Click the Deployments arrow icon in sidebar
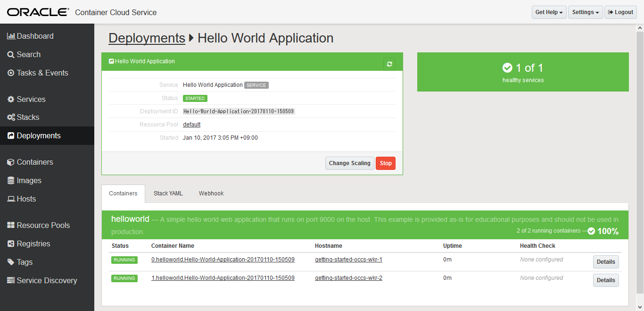 pos(11,136)
